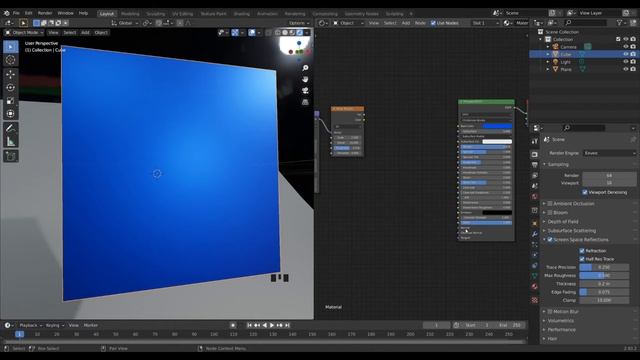Hide the Cube in outliner via eye

(626, 54)
